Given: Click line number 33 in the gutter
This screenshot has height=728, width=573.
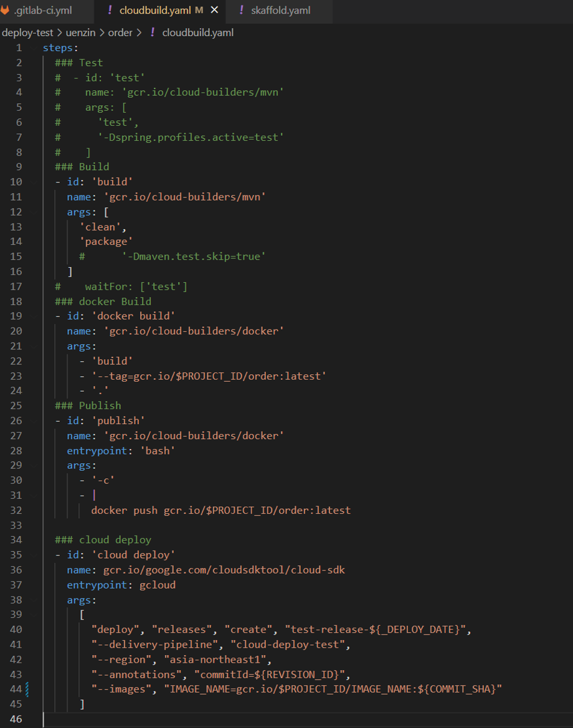Looking at the screenshot, I should click(x=16, y=525).
